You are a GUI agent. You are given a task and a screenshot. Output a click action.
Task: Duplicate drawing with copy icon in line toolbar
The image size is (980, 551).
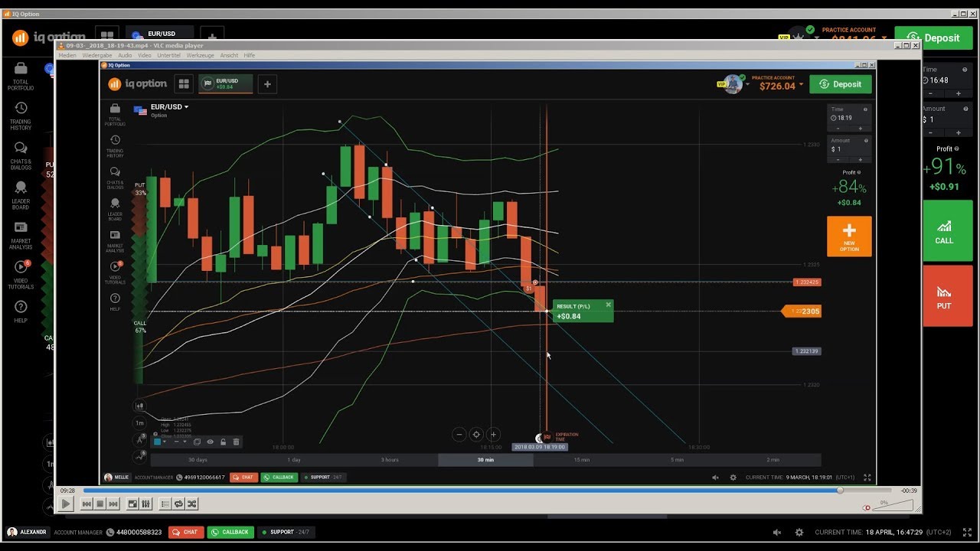click(197, 442)
